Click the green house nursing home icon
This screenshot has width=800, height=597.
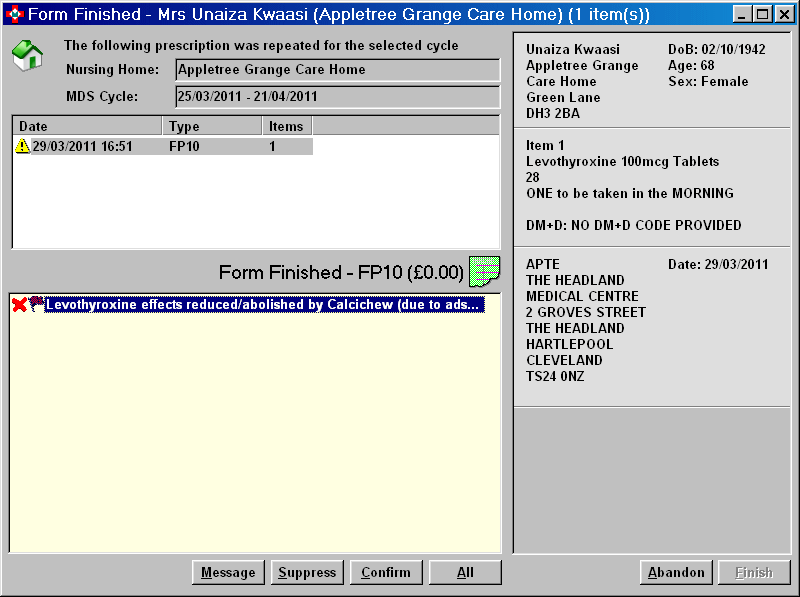(x=28, y=55)
